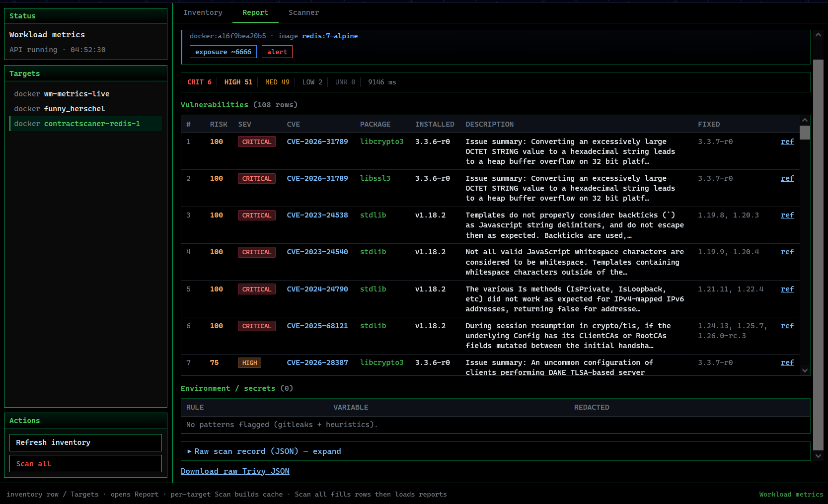828x504 pixels.
Task: Click the HIGH 51 severity counter
Action: pos(238,82)
